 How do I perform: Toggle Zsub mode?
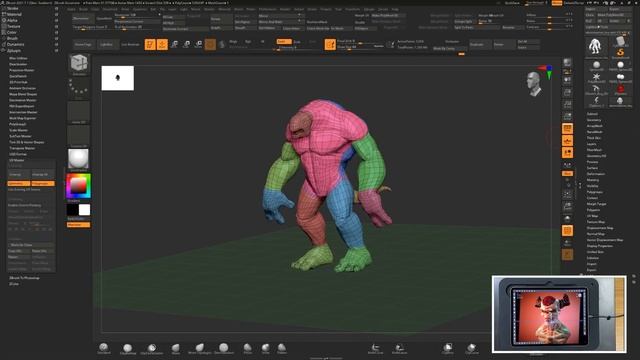coord(298,41)
